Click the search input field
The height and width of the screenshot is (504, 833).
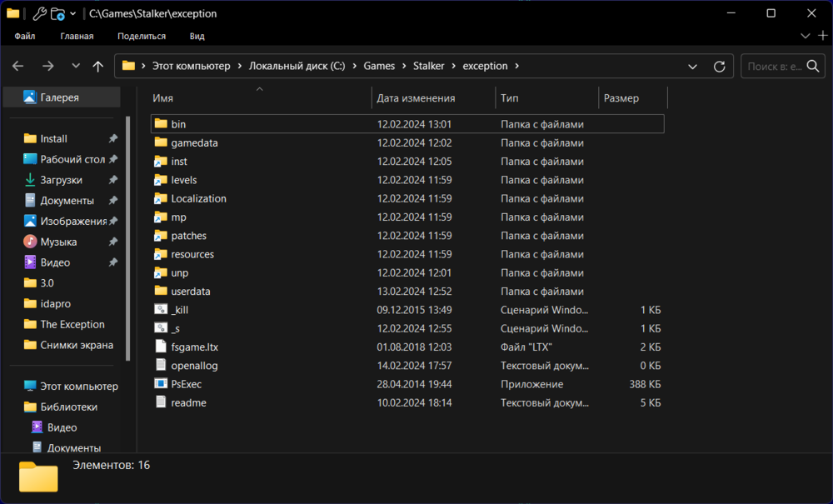point(775,66)
